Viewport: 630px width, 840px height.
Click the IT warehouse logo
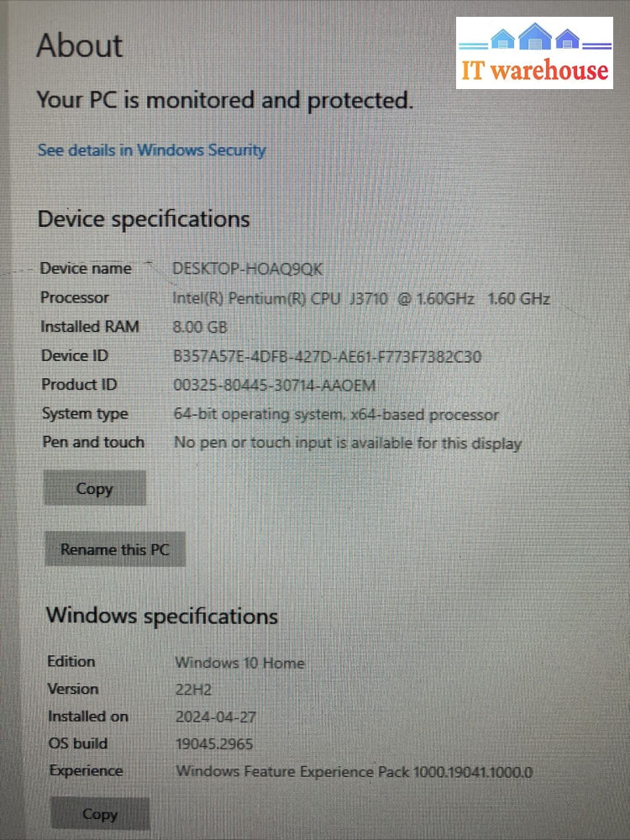(x=534, y=52)
